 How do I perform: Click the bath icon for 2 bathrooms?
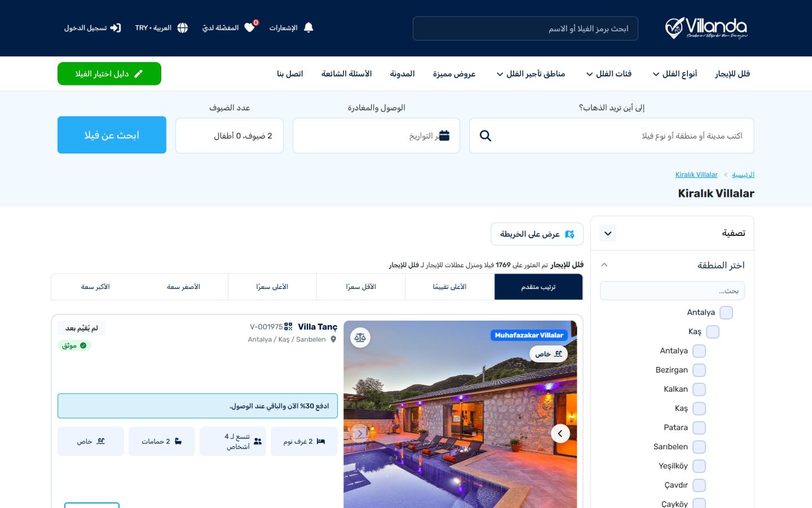178,441
